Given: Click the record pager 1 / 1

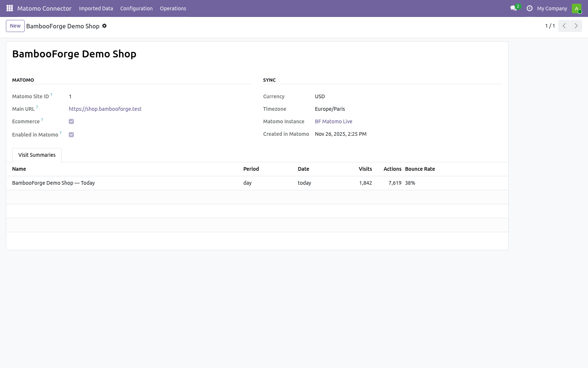Looking at the screenshot, I should pos(550,26).
